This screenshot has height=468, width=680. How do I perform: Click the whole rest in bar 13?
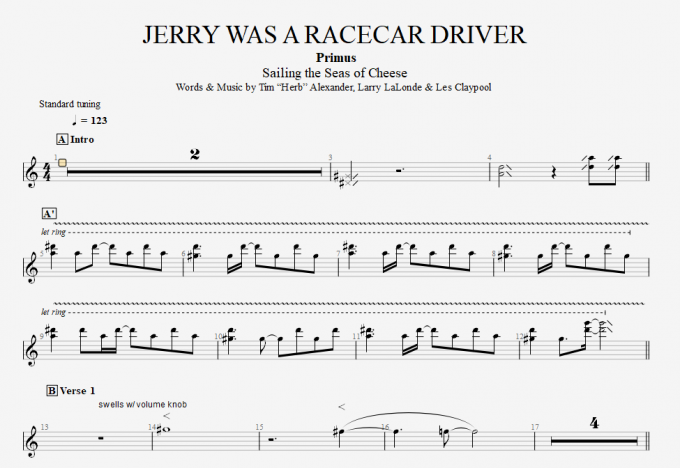point(101,438)
